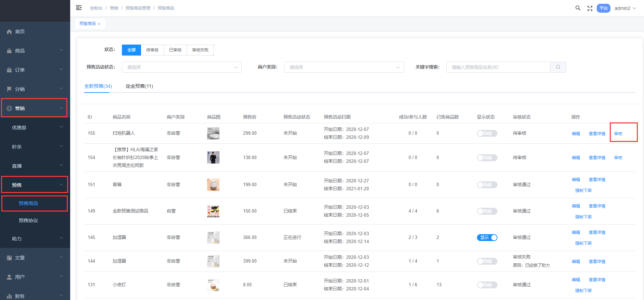The image size is (644, 300).
Task: Toggle display switch for 扫地机器人 row
Action: coord(487,133)
